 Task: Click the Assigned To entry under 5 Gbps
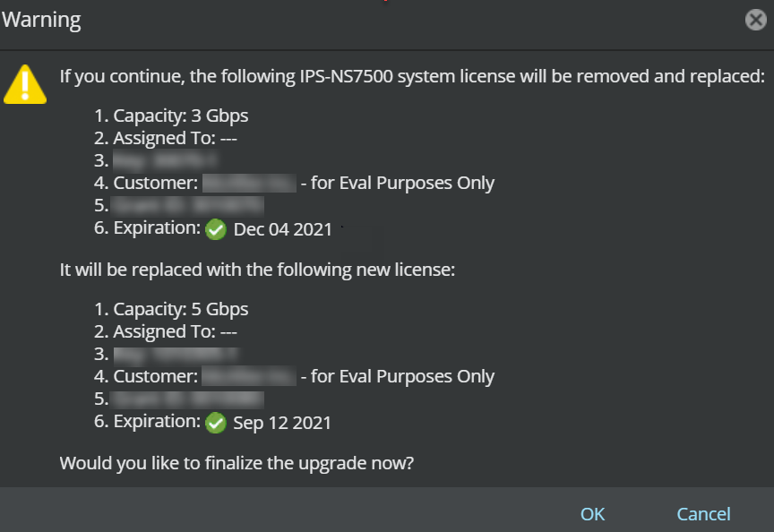[166, 331]
